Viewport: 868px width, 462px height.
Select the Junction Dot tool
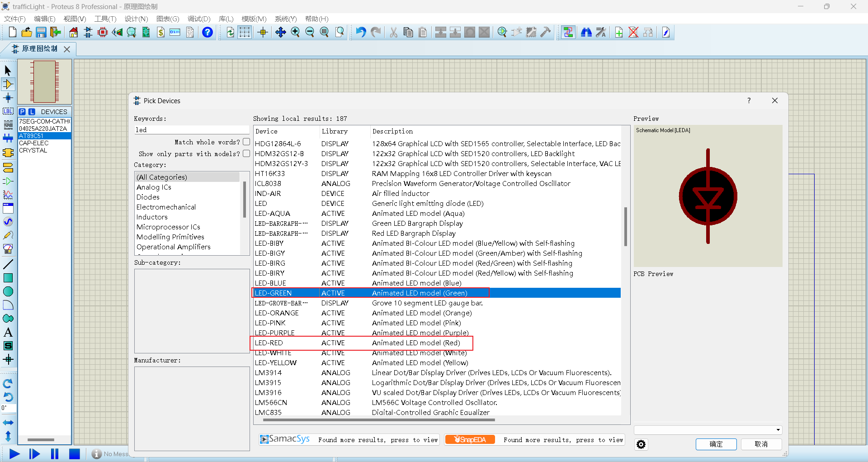(x=8, y=98)
